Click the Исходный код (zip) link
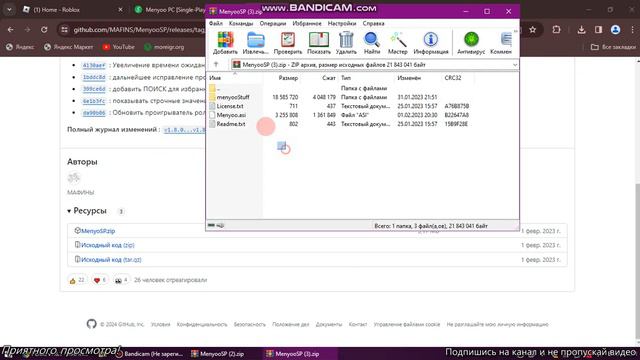Image resolution: width=640 pixels, height=360 pixels. click(x=108, y=245)
